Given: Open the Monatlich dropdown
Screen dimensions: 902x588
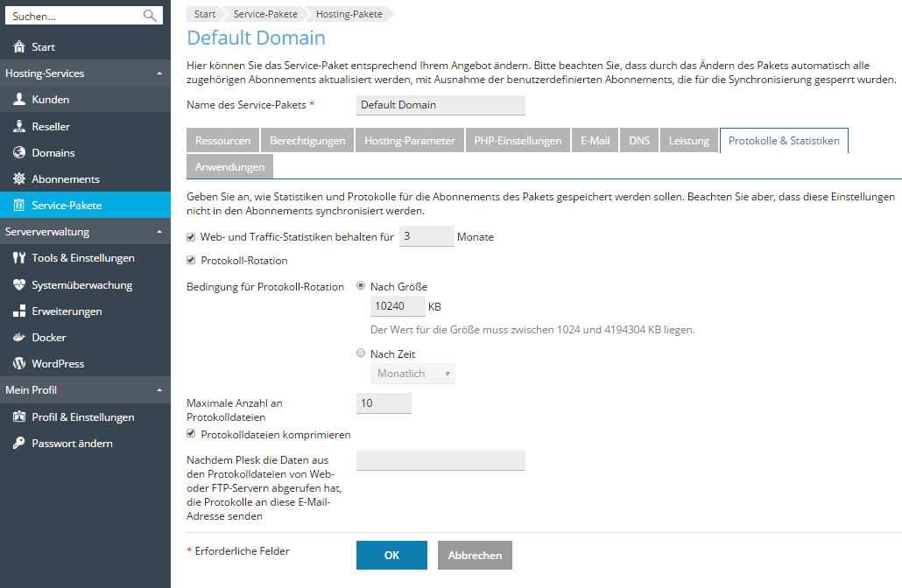Looking at the screenshot, I should pos(412,374).
